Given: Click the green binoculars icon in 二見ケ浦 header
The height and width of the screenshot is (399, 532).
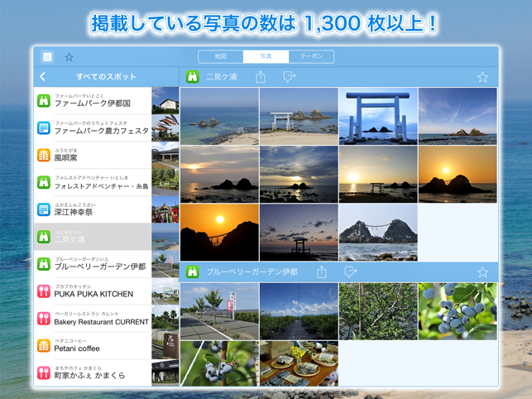Looking at the screenshot, I should point(193,77).
